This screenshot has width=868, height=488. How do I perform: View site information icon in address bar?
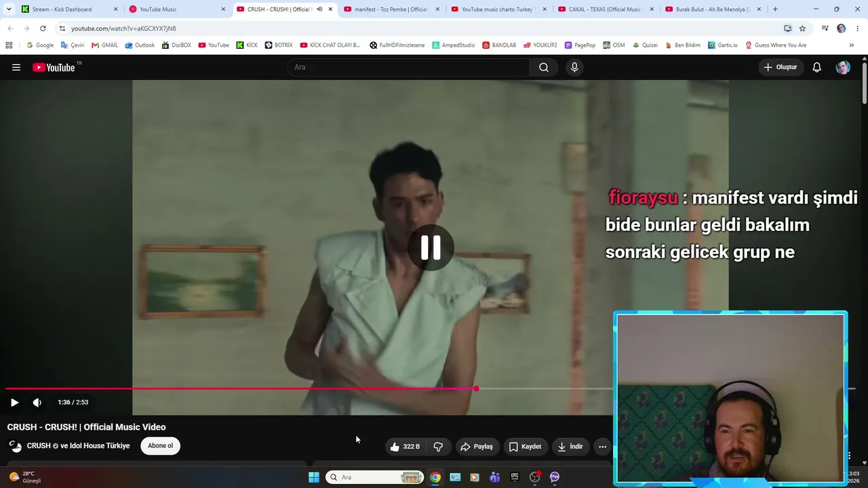[x=62, y=28]
